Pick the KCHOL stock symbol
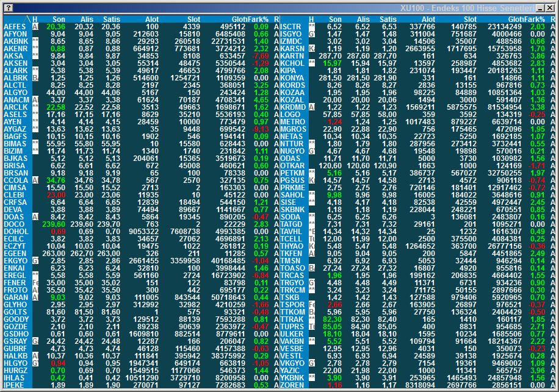The height and width of the screenshot is (392, 559). 292,63
